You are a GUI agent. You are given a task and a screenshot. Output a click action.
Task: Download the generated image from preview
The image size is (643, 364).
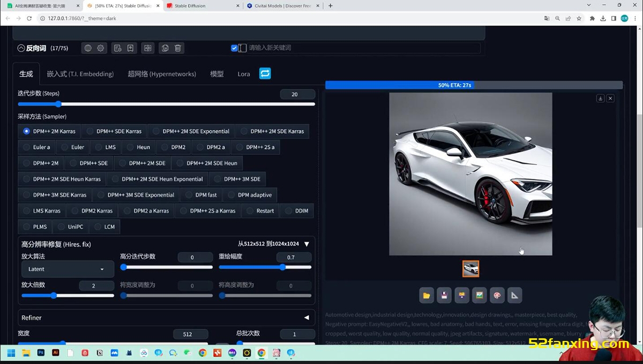(600, 98)
